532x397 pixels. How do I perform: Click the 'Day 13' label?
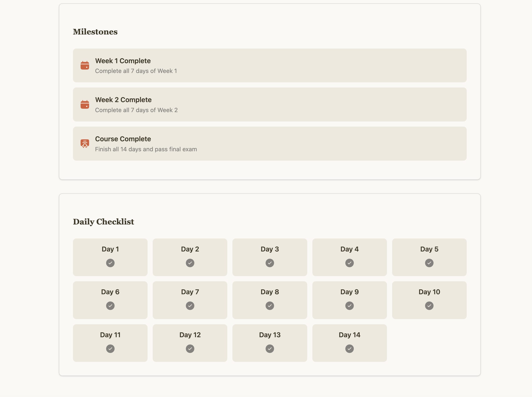[x=270, y=335]
